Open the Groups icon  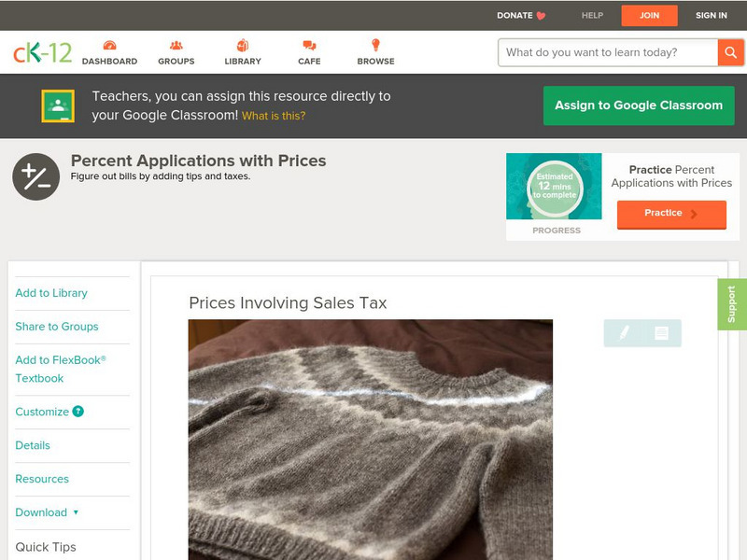click(x=176, y=47)
